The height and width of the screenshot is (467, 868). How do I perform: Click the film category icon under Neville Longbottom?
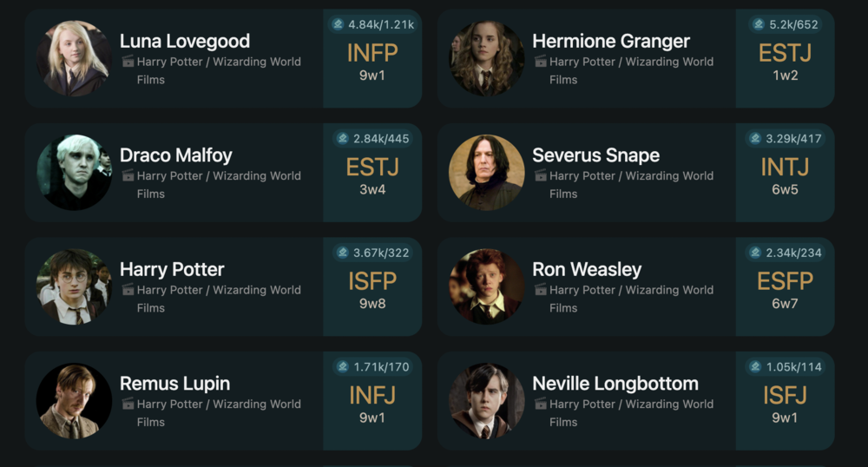[541, 404]
